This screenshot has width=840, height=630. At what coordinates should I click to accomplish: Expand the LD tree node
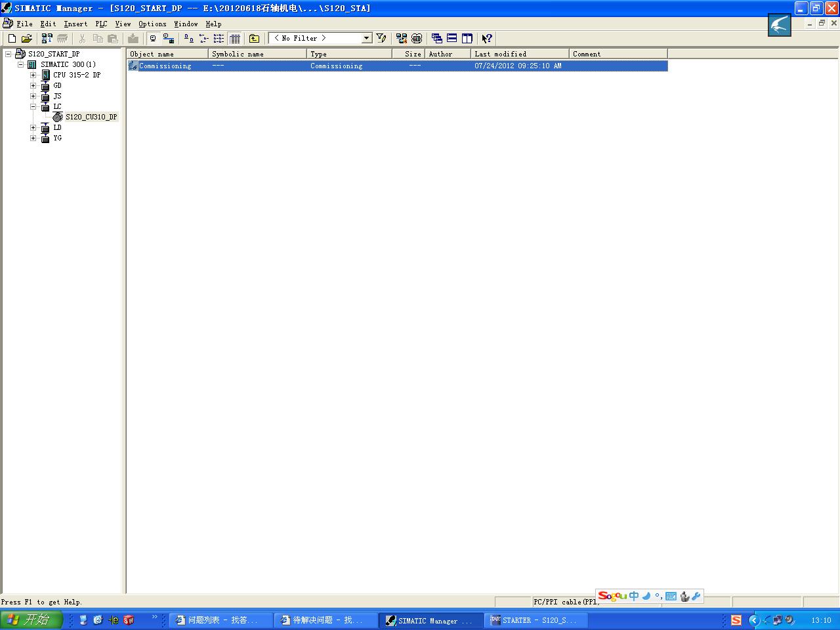[33, 127]
